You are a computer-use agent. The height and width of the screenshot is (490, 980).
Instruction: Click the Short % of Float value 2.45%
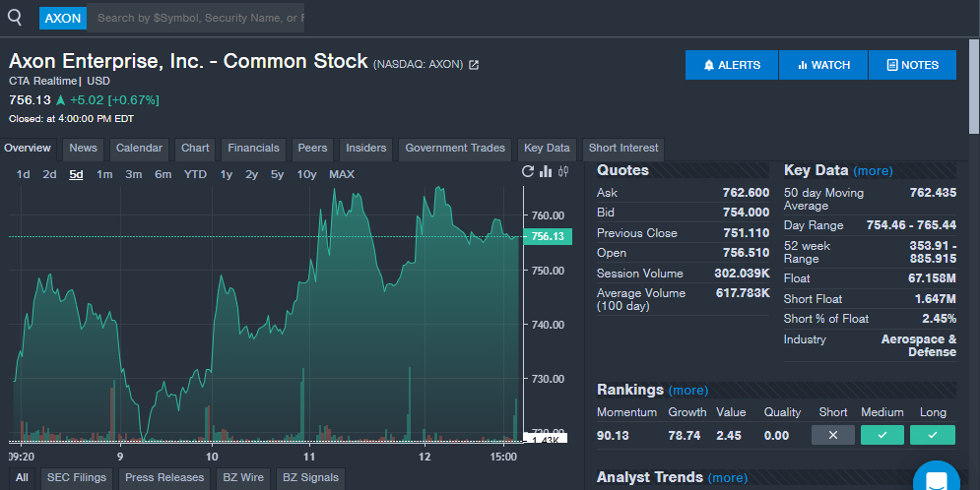click(x=939, y=319)
